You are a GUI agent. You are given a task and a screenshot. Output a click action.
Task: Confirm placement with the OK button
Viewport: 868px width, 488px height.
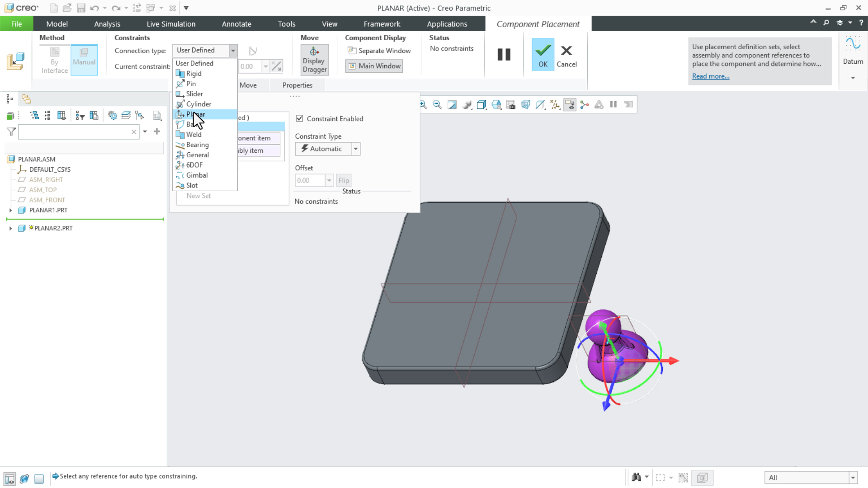pos(542,55)
